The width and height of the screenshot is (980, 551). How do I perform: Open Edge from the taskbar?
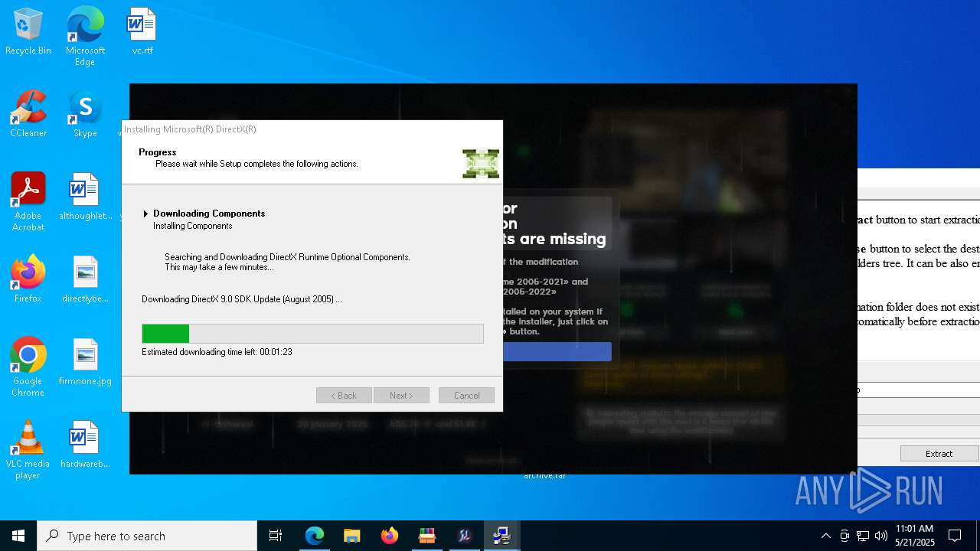click(315, 536)
